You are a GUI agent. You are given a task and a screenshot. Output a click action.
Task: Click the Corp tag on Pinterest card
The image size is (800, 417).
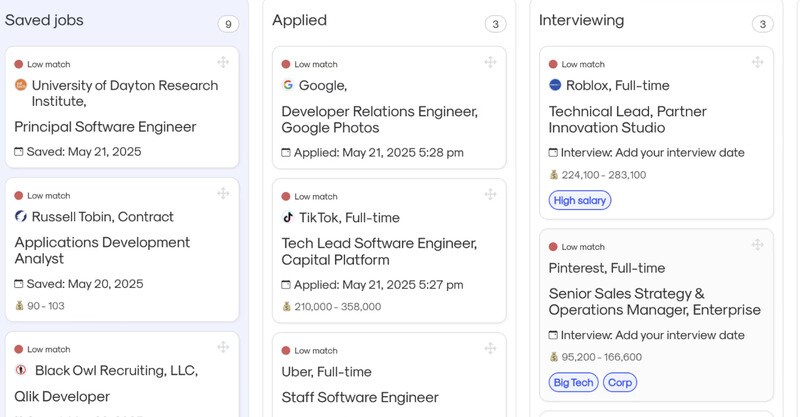[x=620, y=382]
